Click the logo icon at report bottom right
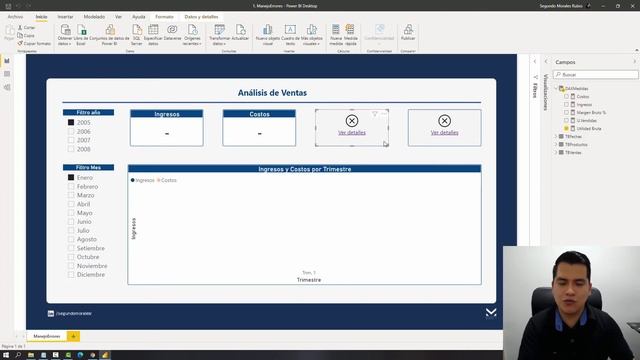 [x=491, y=313]
